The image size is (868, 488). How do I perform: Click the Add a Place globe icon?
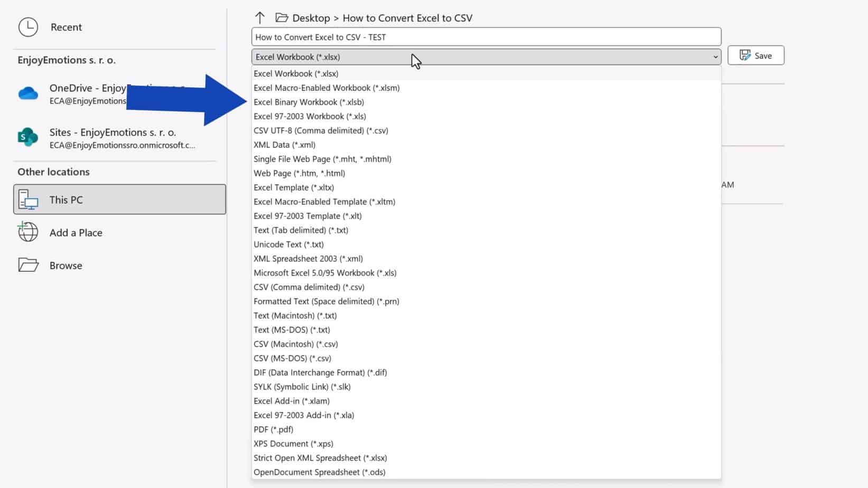27,232
